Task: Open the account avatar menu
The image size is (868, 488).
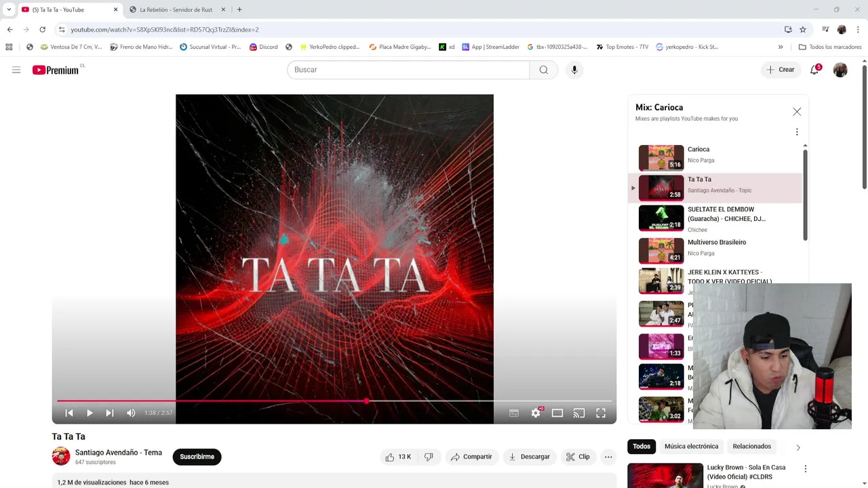Action: tap(840, 70)
